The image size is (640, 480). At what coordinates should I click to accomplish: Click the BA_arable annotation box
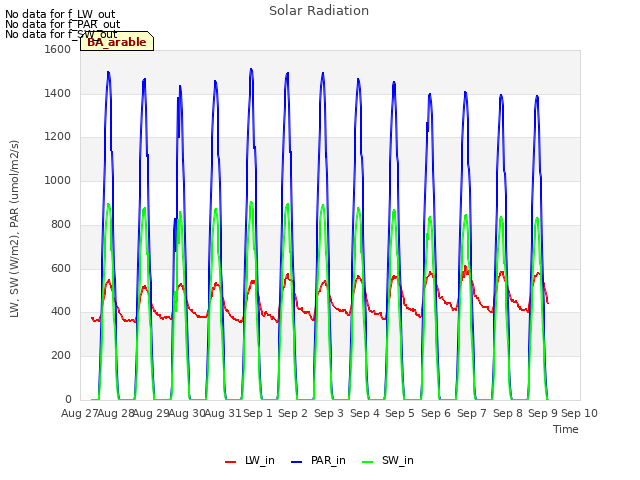(x=117, y=41)
